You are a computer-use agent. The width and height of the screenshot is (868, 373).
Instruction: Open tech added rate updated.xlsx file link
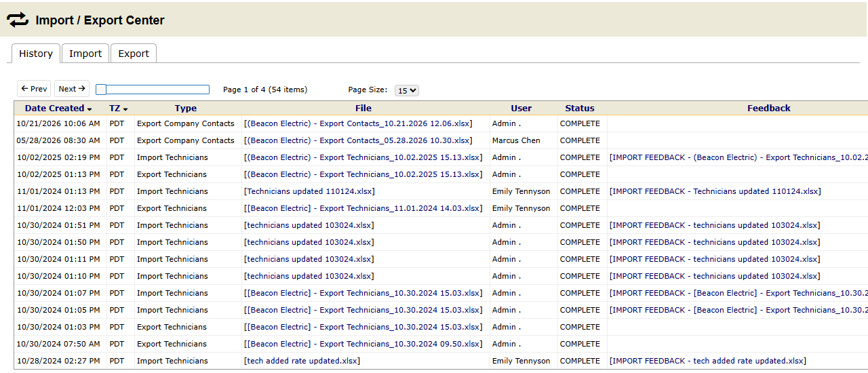tap(302, 361)
